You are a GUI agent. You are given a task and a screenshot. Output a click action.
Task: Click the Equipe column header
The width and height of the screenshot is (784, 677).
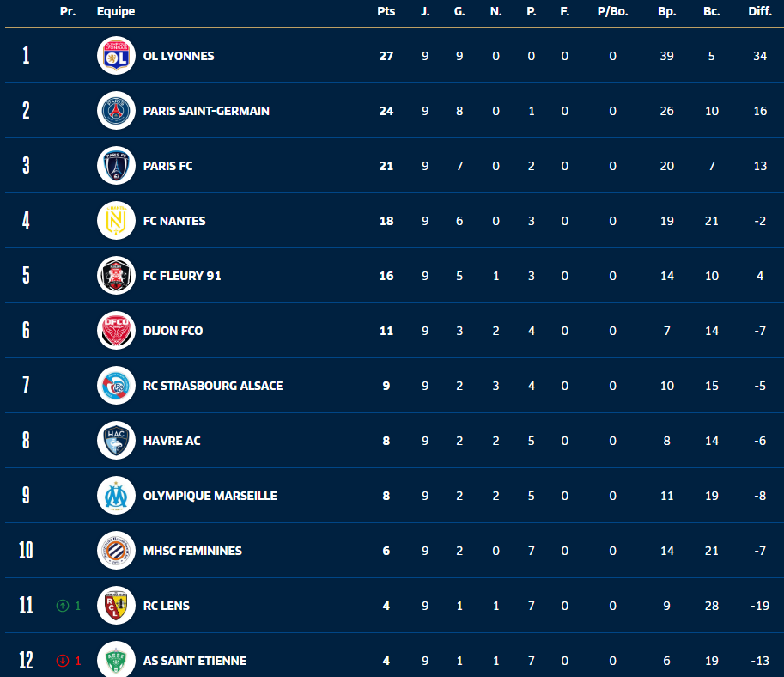(x=116, y=11)
